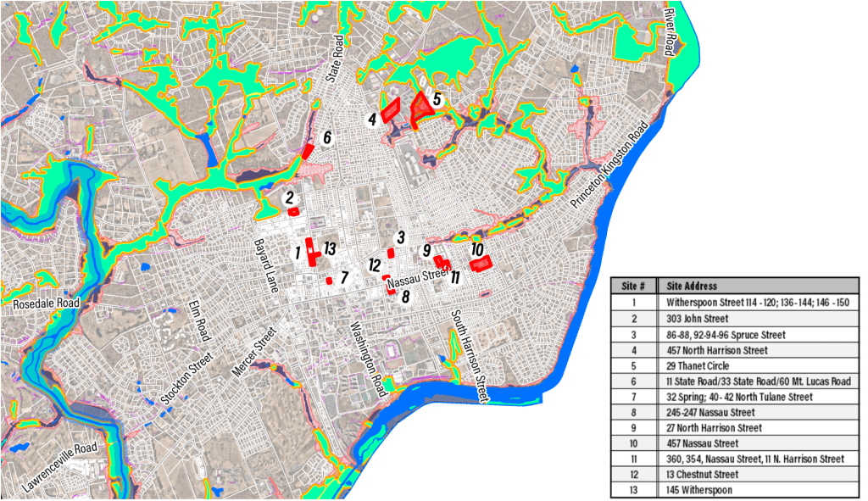Select the 29 Thanet Circle table row
868x501 pixels.
coord(734,366)
